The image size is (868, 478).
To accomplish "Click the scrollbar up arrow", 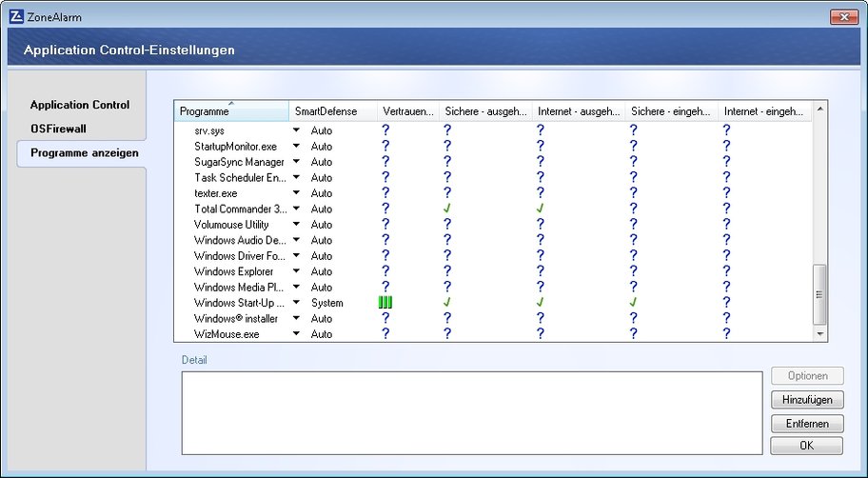I will pos(819,110).
